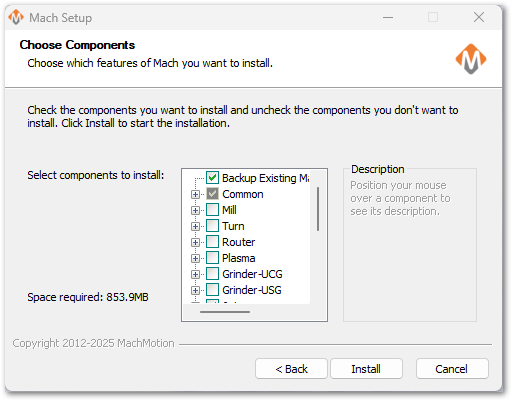Cancel the Mach setup
The height and width of the screenshot is (401, 512).
(x=452, y=369)
